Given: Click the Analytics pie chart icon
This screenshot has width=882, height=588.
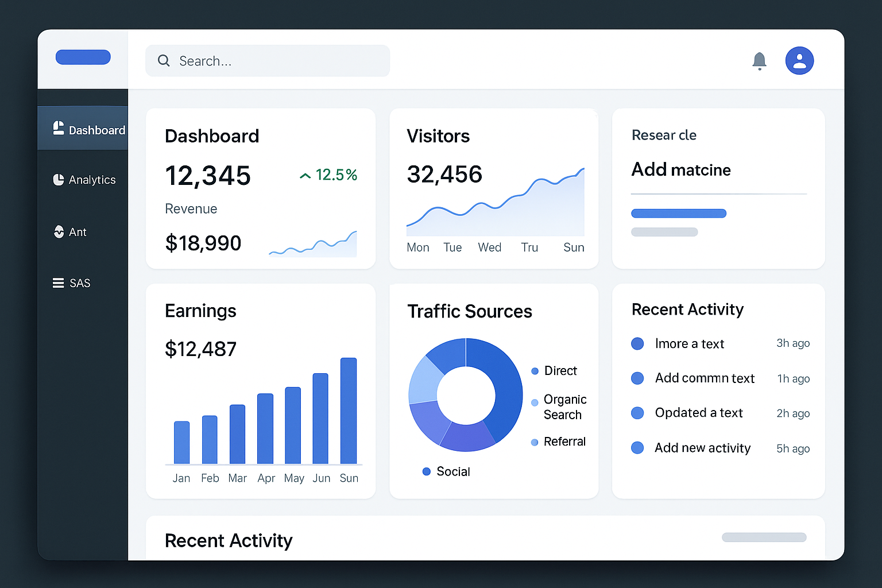Looking at the screenshot, I should [59, 180].
